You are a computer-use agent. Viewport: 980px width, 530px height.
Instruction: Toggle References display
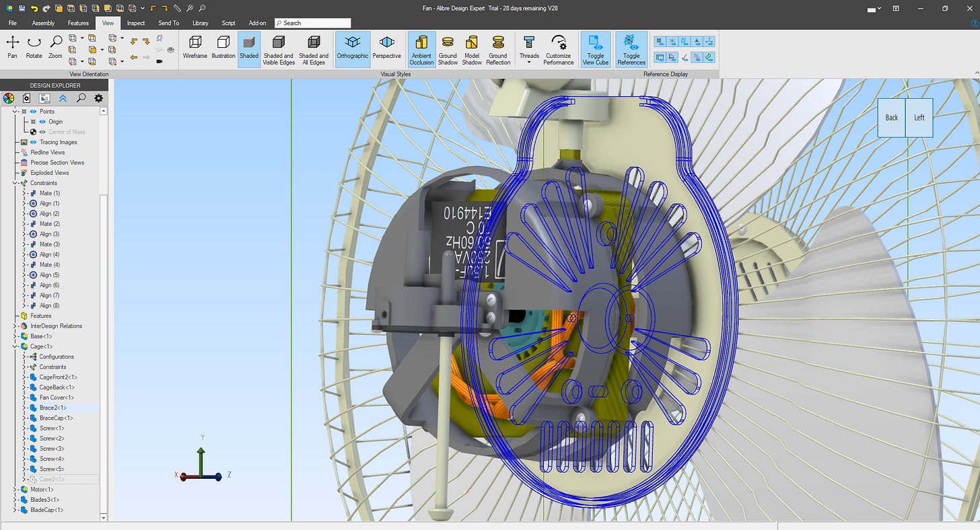tap(631, 49)
